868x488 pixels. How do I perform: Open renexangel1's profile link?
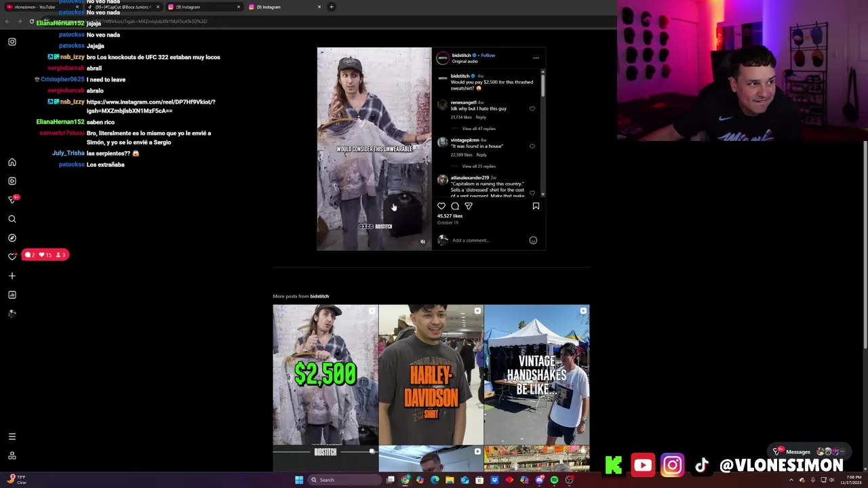tap(463, 102)
